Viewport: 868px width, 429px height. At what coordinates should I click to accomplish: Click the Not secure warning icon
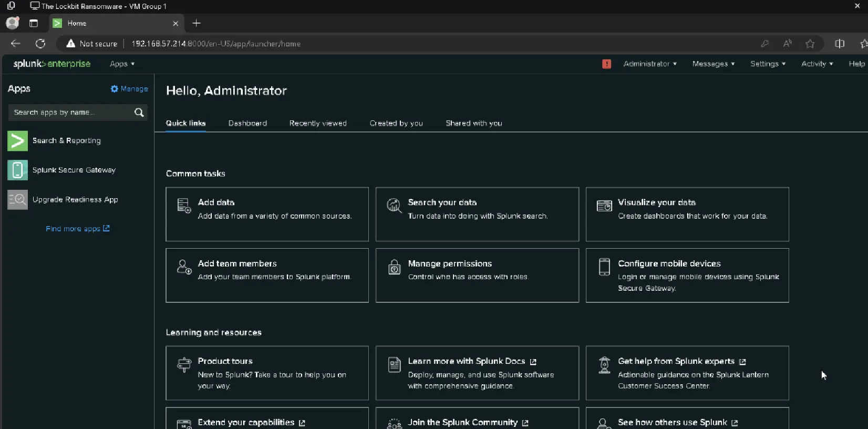[x=70, y=44]
